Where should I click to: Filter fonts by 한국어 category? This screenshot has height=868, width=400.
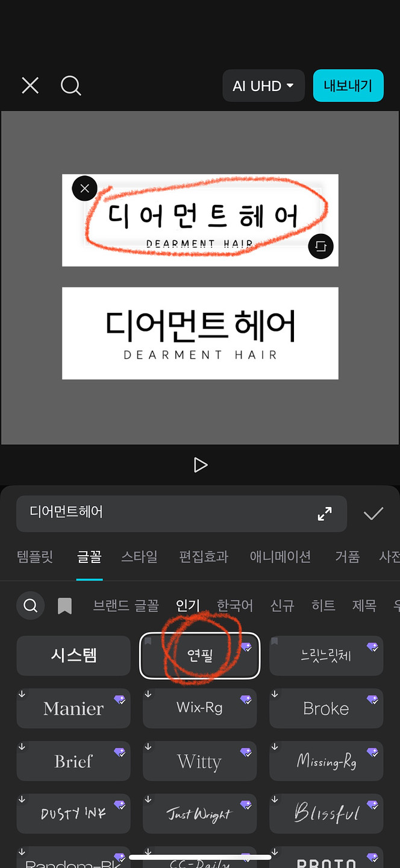pyautogui.click(x=235, y=605)
